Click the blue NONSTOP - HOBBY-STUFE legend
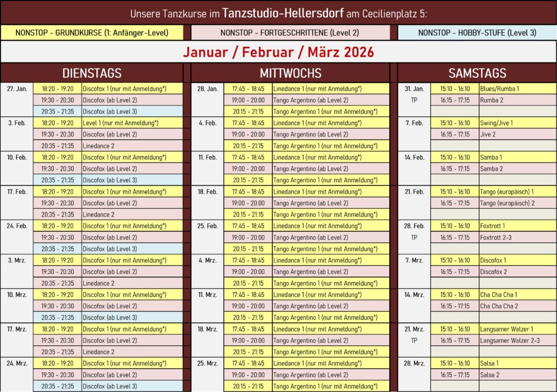 [x=476, y=33]
